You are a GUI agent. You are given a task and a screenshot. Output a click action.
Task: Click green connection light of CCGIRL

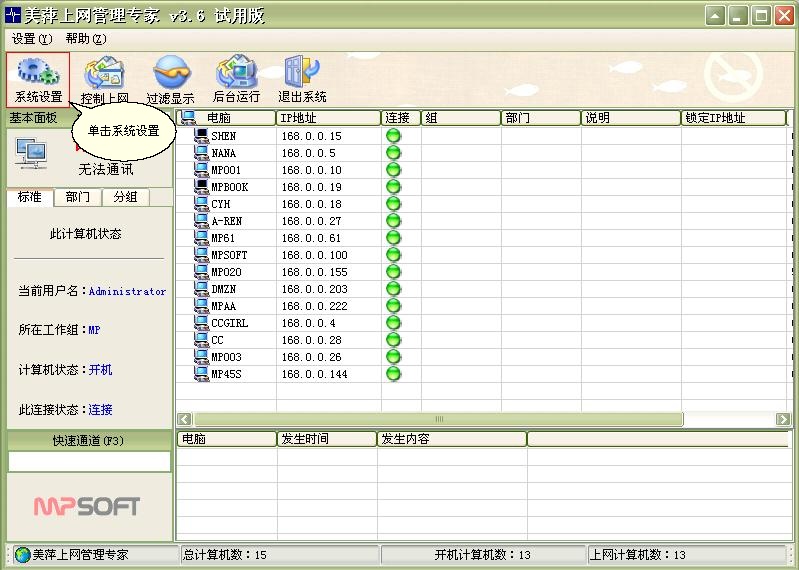pos(393,322)
